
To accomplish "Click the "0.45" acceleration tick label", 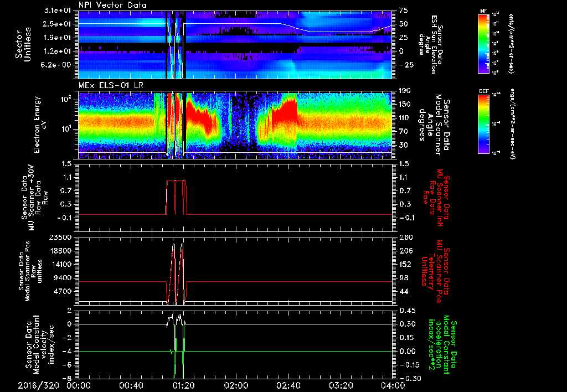I will pyautogui.click(x=407, y=311).
